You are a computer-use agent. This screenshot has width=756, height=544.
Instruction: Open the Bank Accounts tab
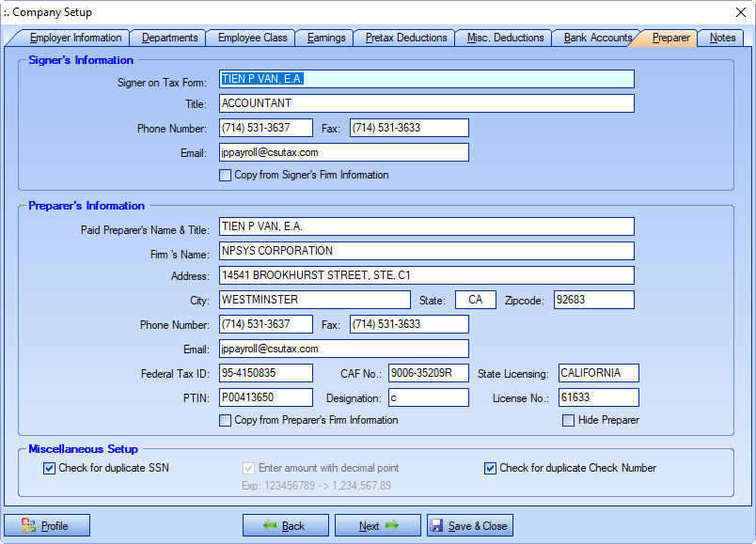(597, 39)
